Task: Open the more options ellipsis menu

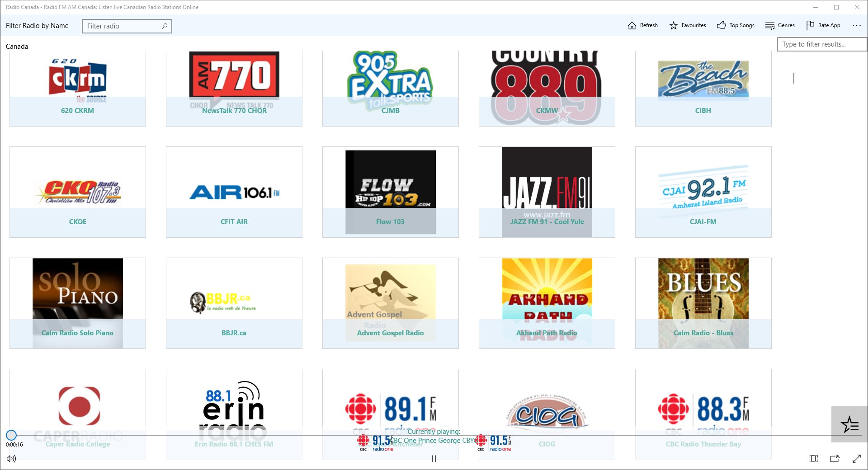Action: point(857,26)
